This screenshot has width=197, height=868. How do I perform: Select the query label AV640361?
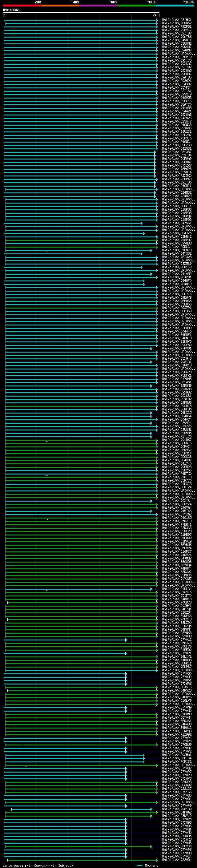click(x=11, y=10)
